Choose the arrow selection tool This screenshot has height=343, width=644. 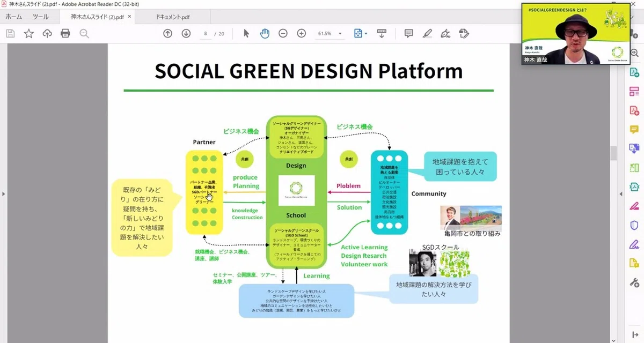click(246, 33)
